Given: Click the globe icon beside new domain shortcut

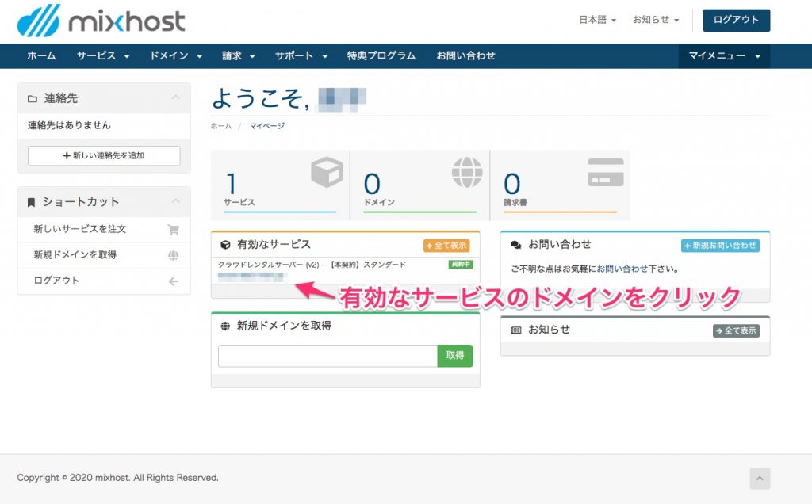Looking at the screenshot, I should 174,255.
